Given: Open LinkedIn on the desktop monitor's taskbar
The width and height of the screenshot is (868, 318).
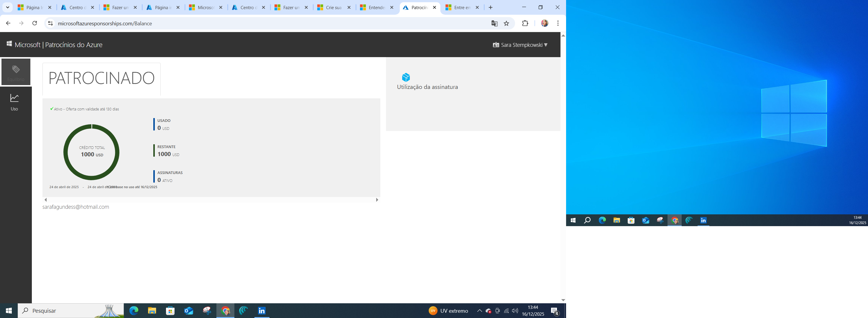Looking at the screenshot, I should [703, 220].
